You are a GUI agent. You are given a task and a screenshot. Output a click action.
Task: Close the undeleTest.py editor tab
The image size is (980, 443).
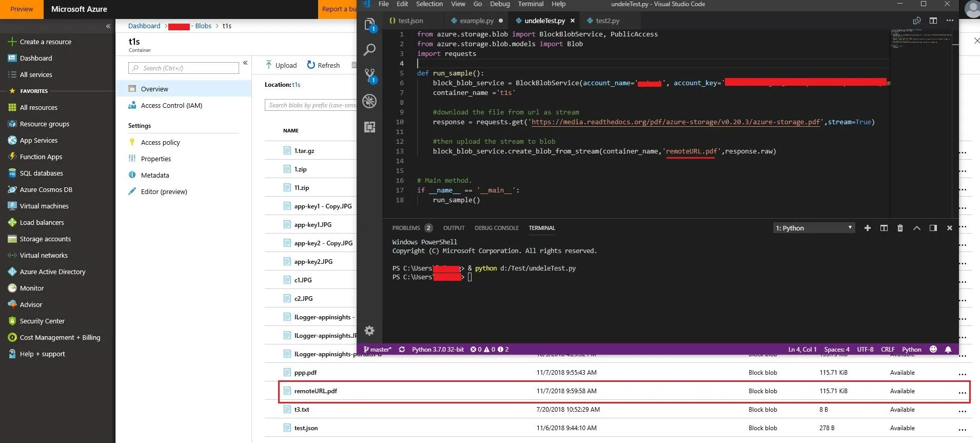coord(573,21)
